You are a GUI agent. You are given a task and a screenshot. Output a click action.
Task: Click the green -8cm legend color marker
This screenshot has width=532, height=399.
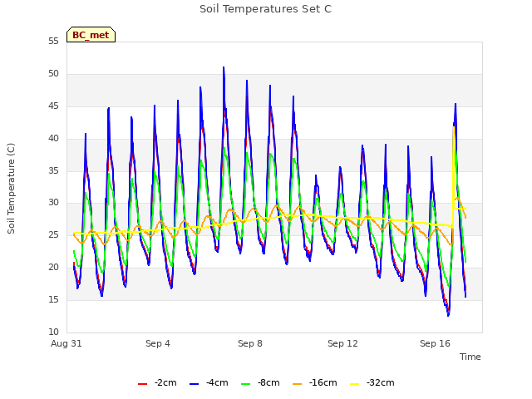[246, 384]
